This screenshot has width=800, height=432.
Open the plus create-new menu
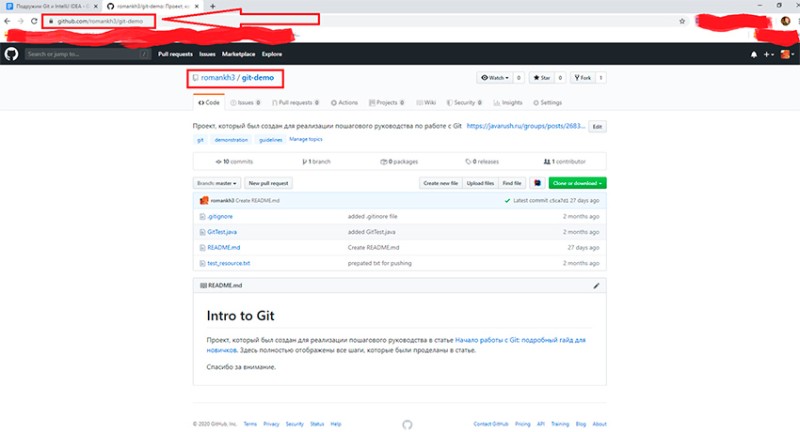(768, 54)
